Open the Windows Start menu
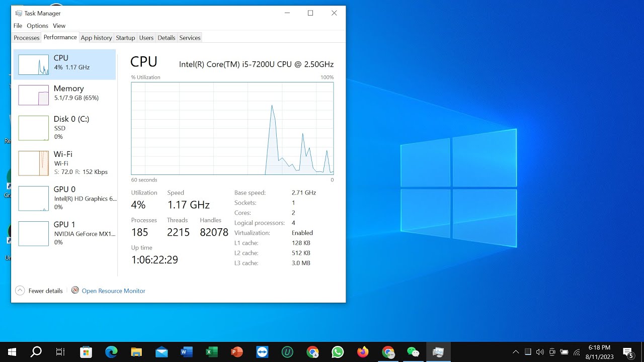Screen dimensions: 644x362 [x=12, y=352]
